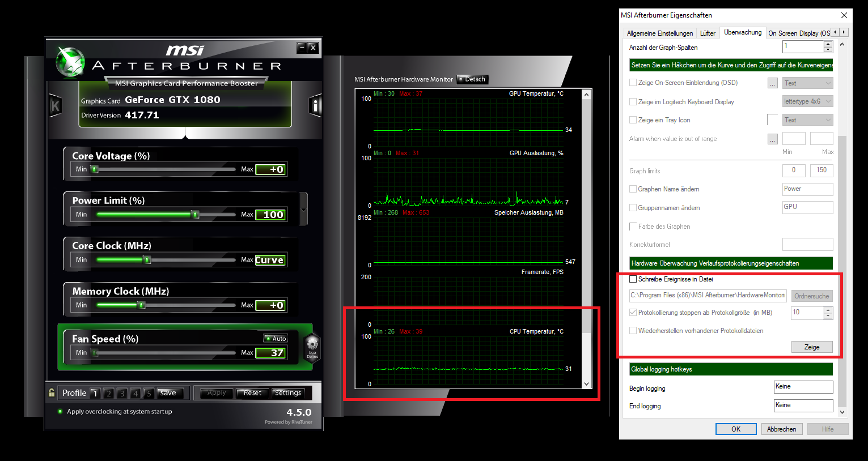This screenshot has height=461, width=868.
Task: Increase Anzahl der Graph-Spalten spinner
Action: tap(828, 44)
